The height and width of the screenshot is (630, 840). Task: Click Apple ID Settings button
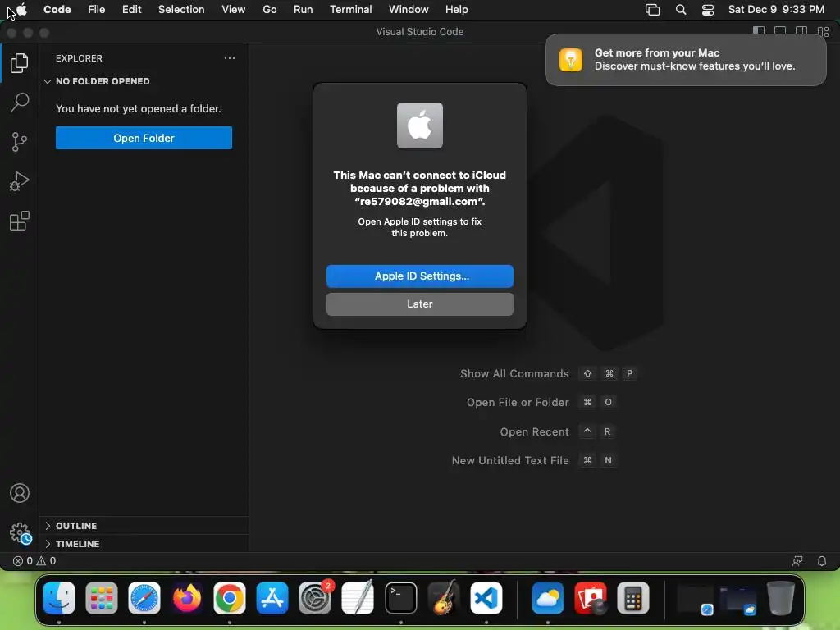[419, 276]
